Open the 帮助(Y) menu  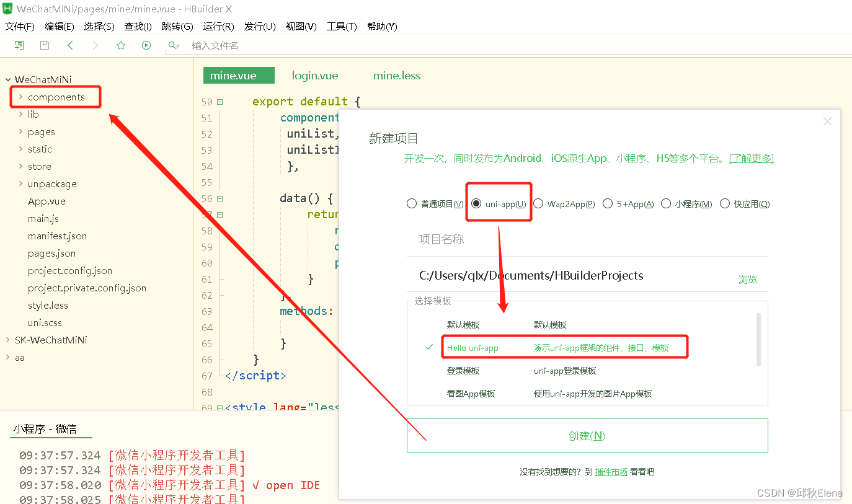click(x=382, y=27)
